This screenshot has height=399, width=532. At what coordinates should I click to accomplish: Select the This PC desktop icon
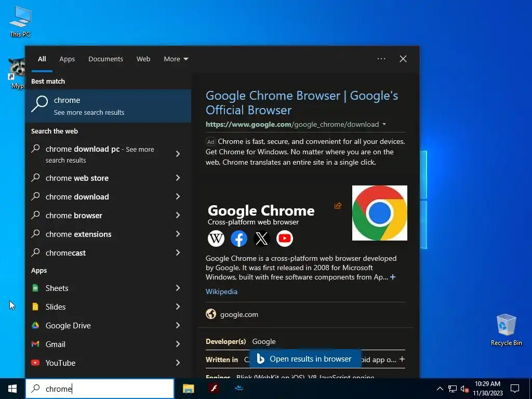point(20,22)
